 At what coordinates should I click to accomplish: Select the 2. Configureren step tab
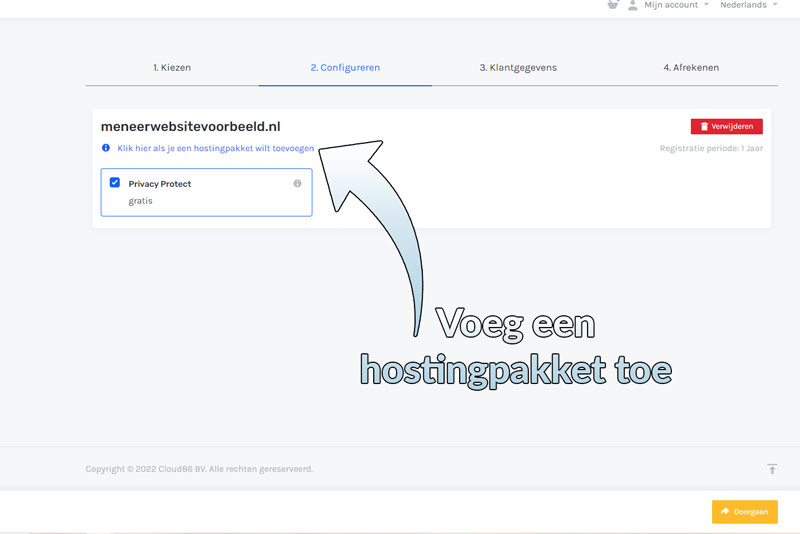tap(345, 67)
